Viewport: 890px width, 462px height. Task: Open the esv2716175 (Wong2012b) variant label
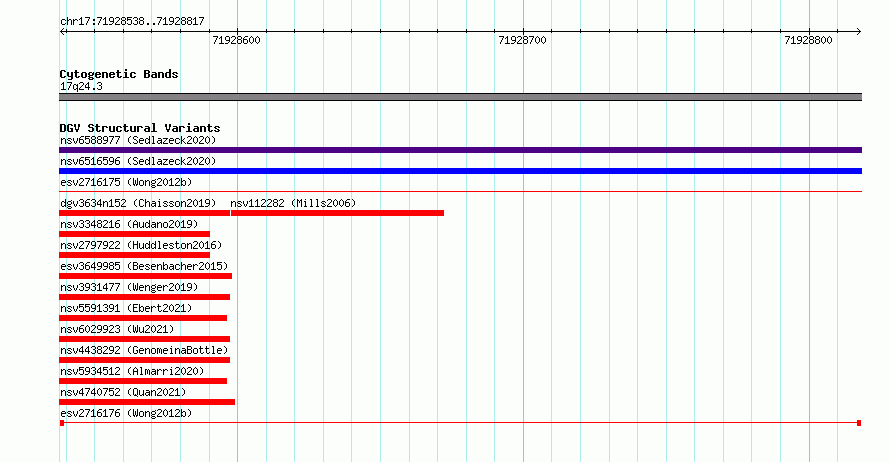(126, 182)
